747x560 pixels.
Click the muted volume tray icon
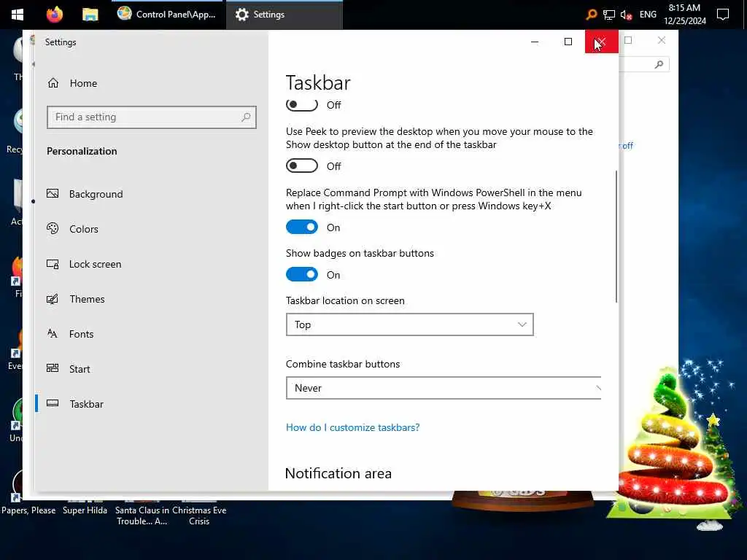click(626, 15)
